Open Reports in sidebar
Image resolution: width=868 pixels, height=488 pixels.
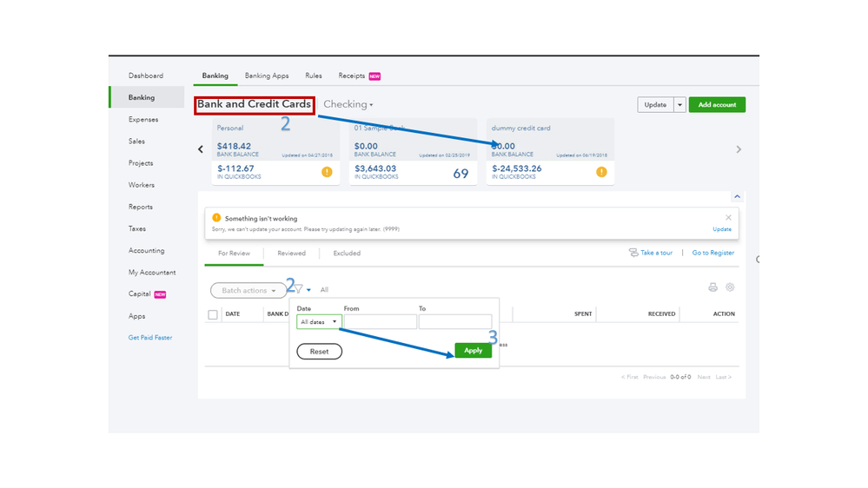tap(141, 207)
